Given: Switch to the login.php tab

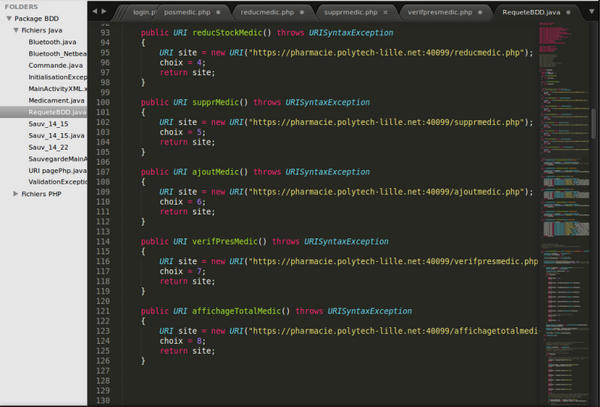Looking at the screenshot, I should pyautogui.click(x=144, y=11).
